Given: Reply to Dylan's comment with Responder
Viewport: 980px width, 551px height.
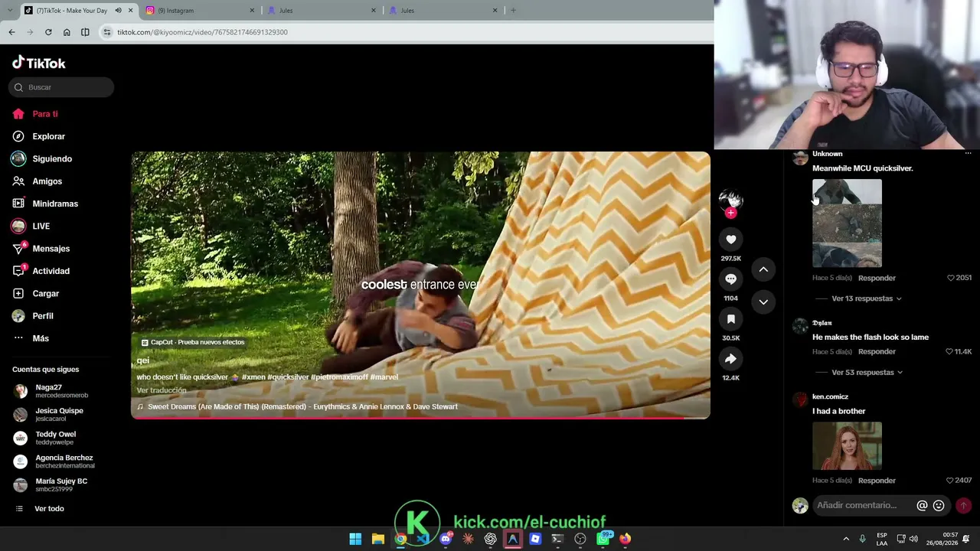Looking at the screenshot, I should 877,352.
